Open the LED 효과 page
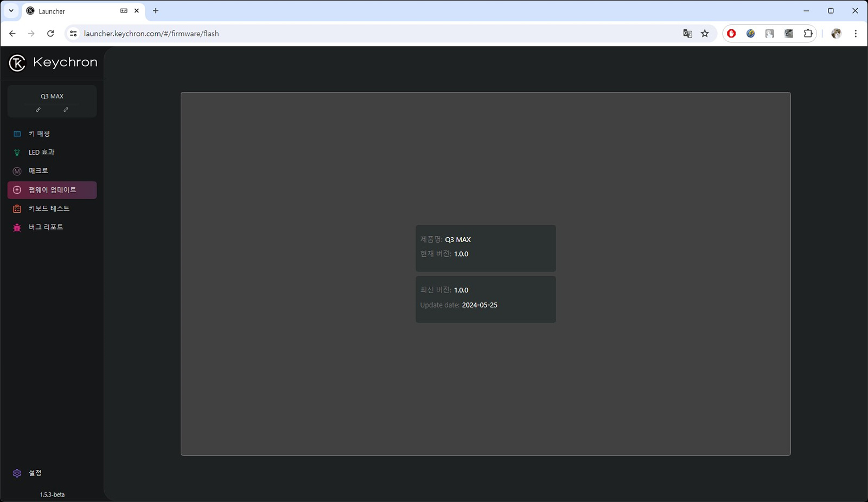This screenshot has height=502, width=868. pos(52,152)
